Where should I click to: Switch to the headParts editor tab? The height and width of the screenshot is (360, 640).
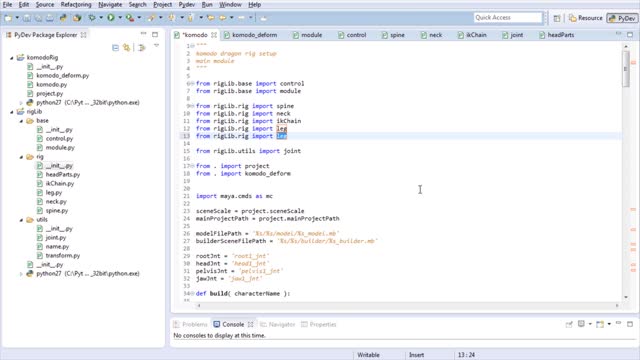point(556,35)
